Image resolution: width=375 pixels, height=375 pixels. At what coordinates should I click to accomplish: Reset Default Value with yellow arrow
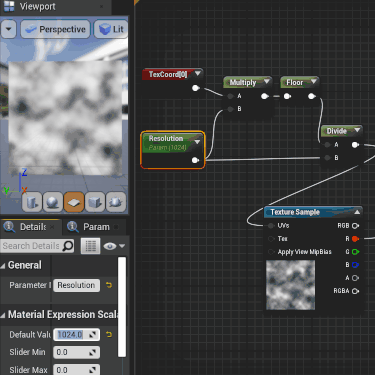click(x=109, y=334)
